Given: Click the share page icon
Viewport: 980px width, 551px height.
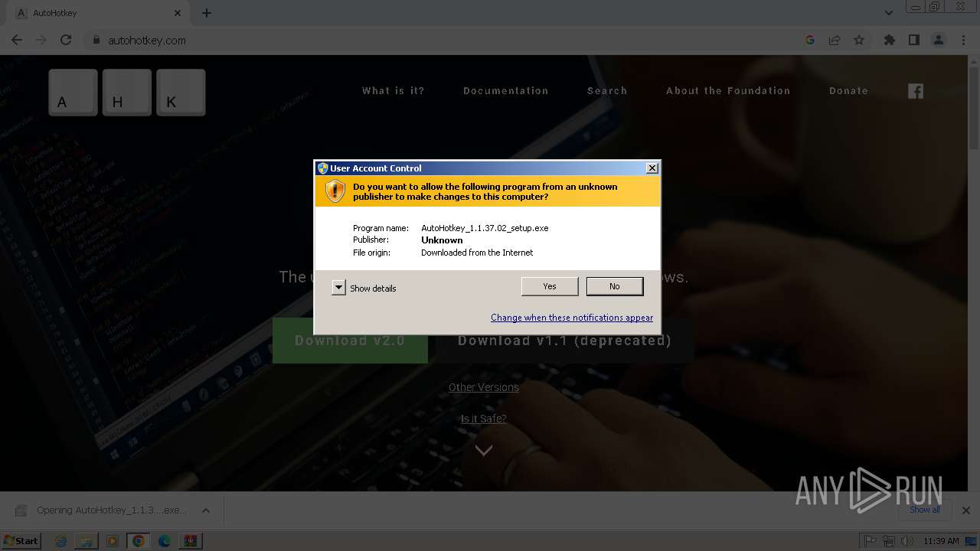Looking at the screenshot, I should (x=835, y=40).
